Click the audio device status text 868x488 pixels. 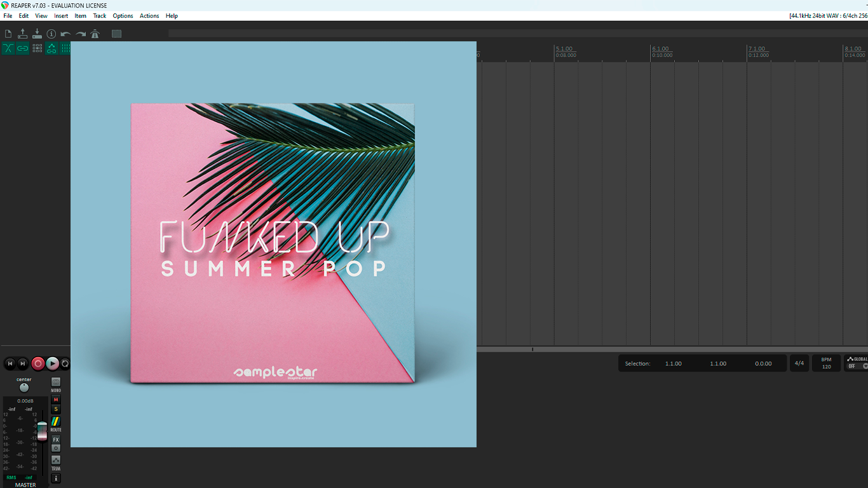[x=828, y=16]
